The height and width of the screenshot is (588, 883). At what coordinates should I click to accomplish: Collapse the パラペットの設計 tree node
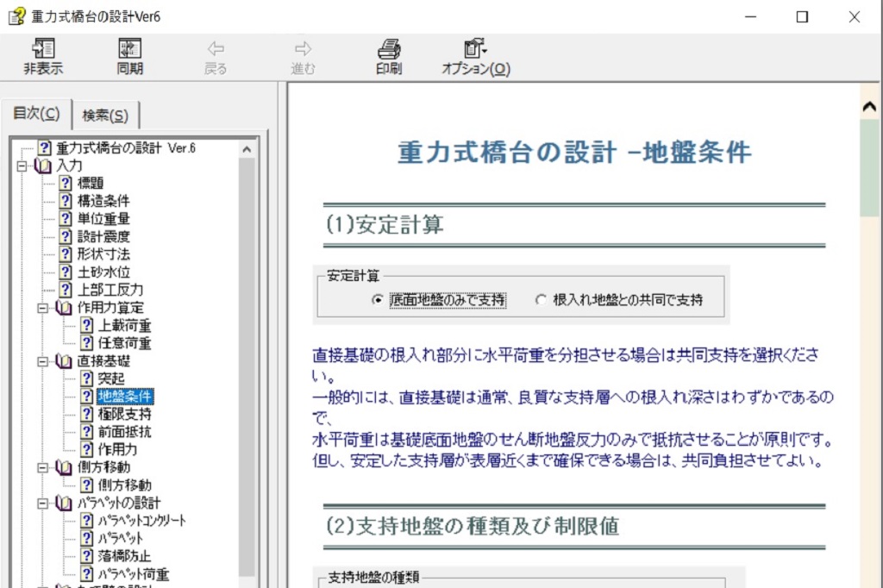(43, 504)
